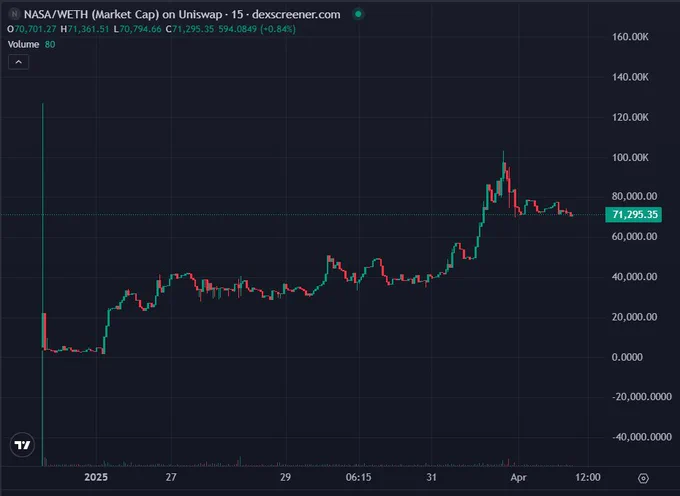
Task: Open chart settings gear icon
Action: pos(643,478)
